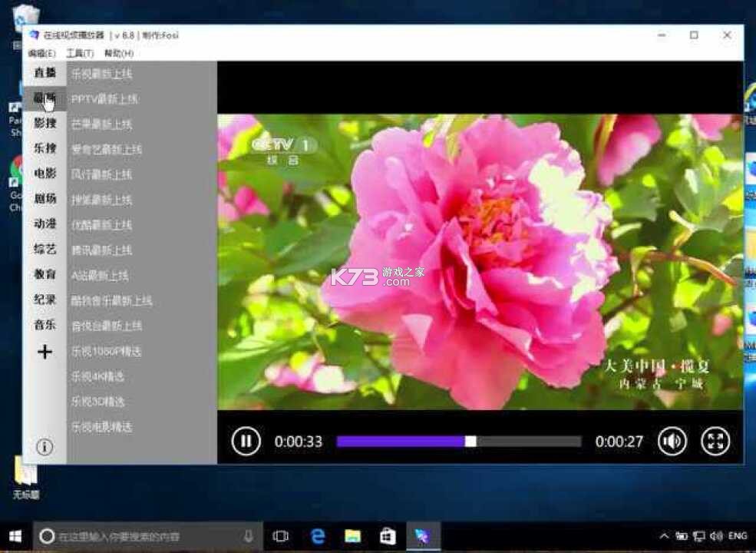This screenshot has width=756, height=553.
Task: Open the network tray icon
Action: (698, 535)
